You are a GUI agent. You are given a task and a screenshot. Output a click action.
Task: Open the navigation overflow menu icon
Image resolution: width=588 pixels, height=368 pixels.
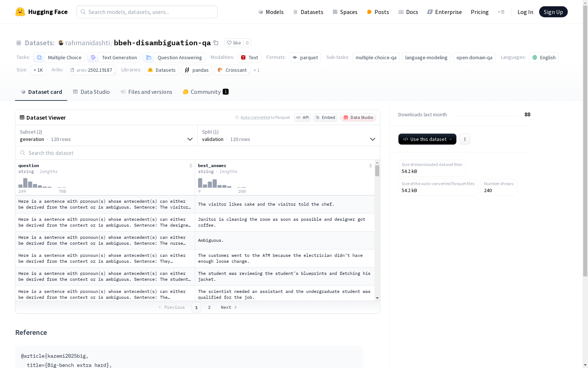click(x=501, y=12)
